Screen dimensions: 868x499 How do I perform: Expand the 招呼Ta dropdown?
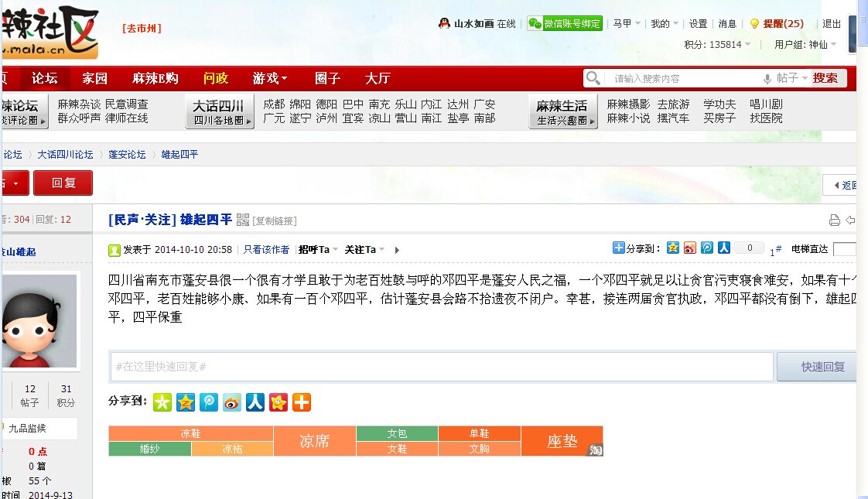coord(318,250)
